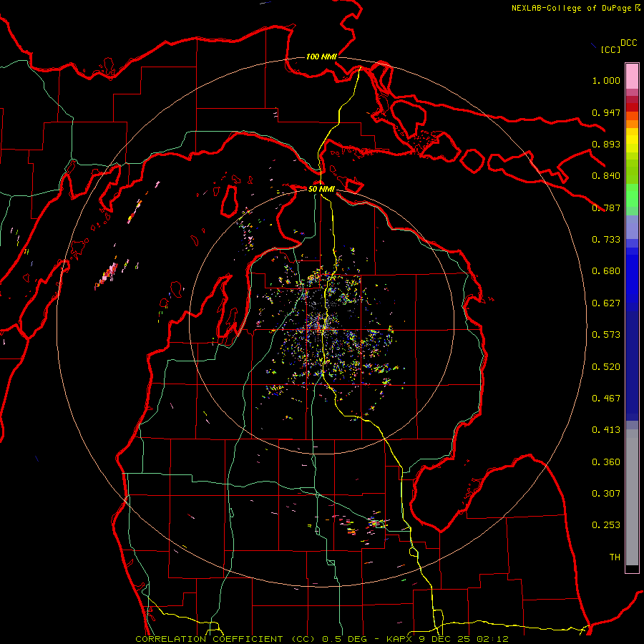Click the 0.680 scale value
Viewport: 644px width, 644px height.
coord(606,271)
